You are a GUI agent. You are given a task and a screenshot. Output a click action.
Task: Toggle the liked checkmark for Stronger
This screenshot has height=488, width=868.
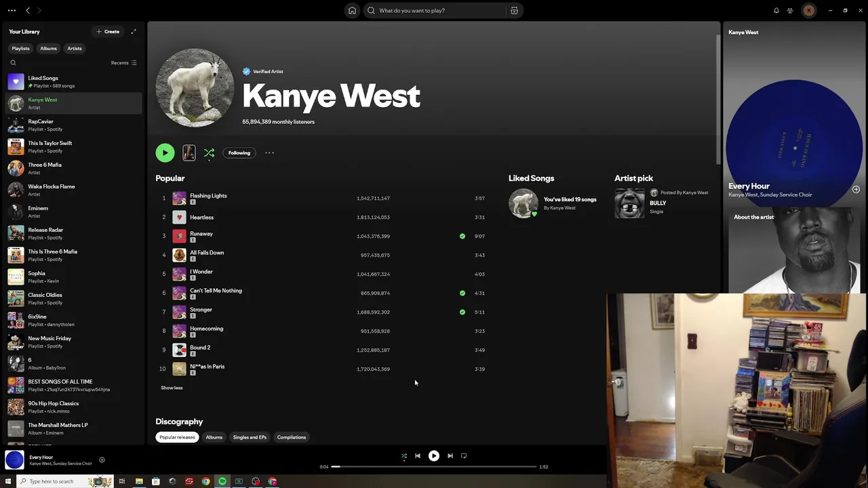point(462,312)
